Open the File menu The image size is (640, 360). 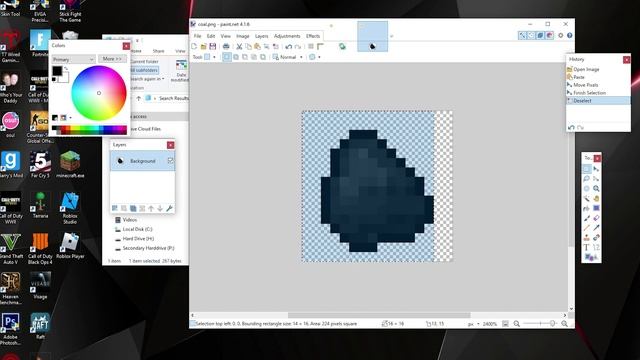point(198,36)
